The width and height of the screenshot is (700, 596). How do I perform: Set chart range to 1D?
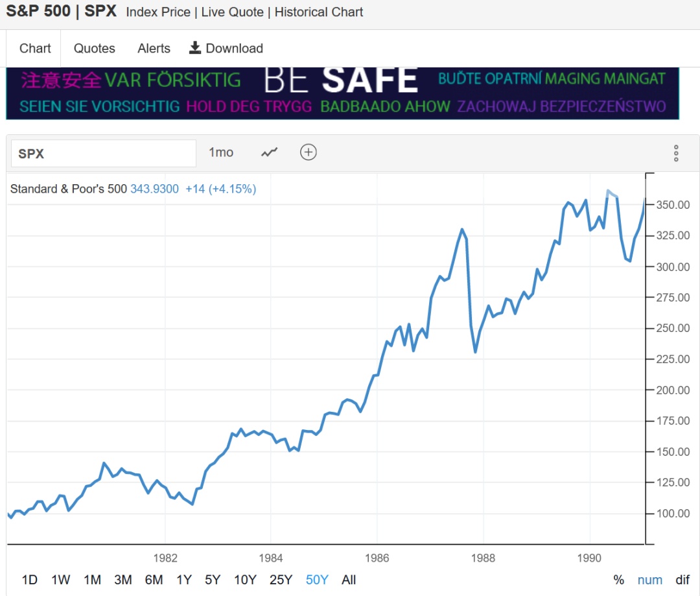tap(30, 580)
